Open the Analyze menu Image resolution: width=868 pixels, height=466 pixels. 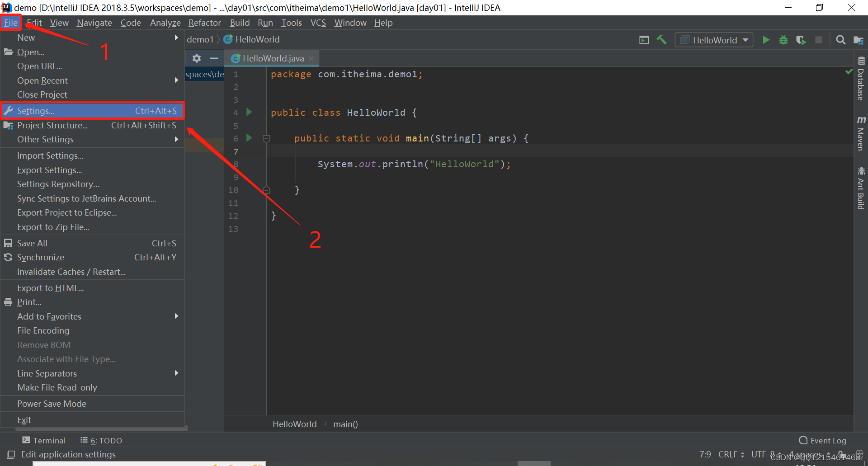click(165, 23)
